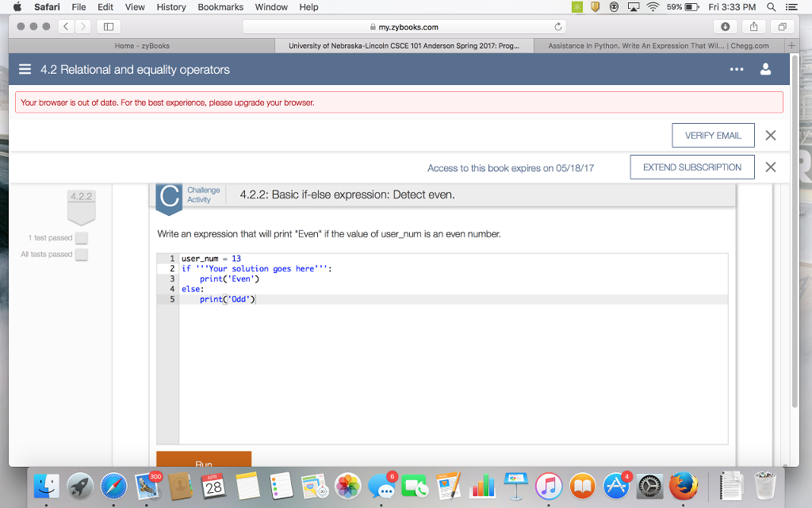Open FaceTime from the Dock
Viewport: 812px width, 508px height.
[x=415, y=487]
